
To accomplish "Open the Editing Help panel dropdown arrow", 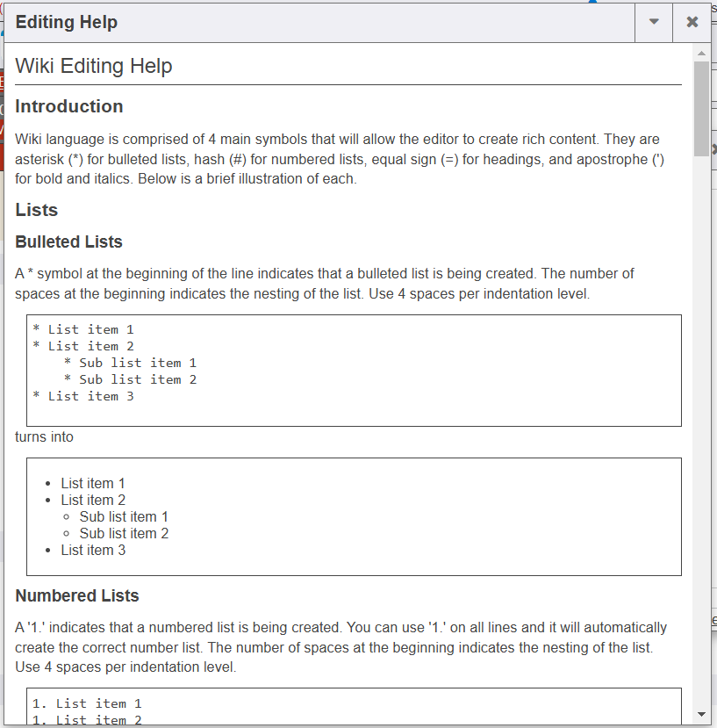I will click(654, 23).
